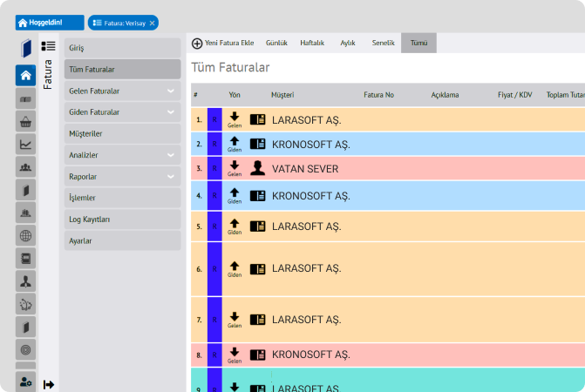585x392 pixels.
Task: Open the shopping basket module in sidebar
Action: tap(26, 121)
